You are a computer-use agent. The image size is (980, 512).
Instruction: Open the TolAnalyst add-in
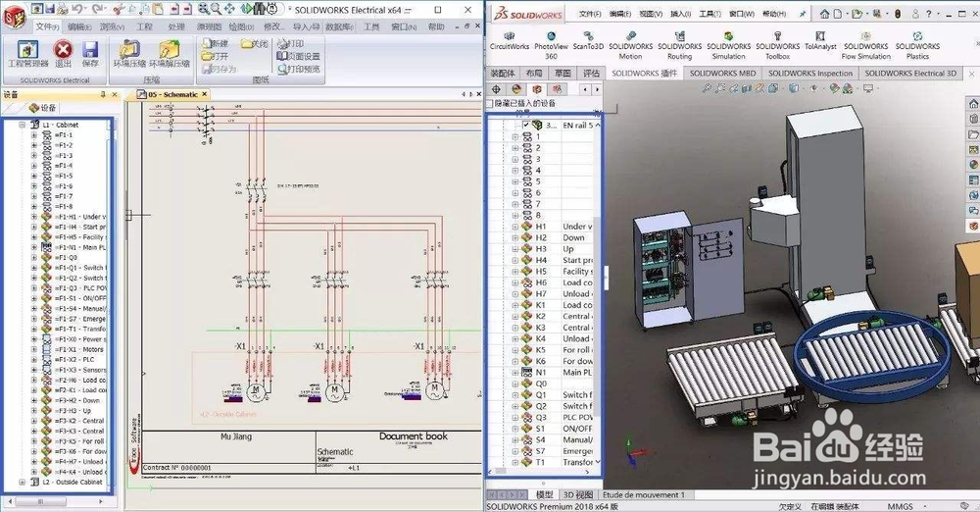pyautogui.click(x=820, y=41)
